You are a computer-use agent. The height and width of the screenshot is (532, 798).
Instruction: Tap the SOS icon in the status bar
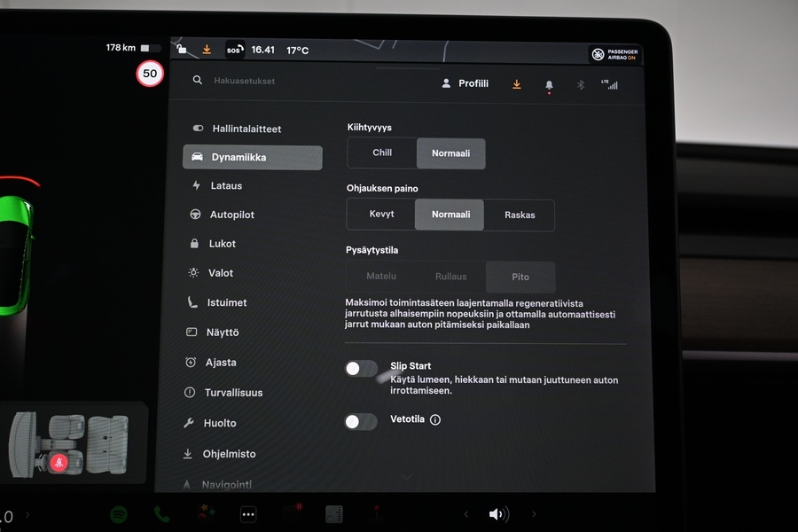click(x=233, y=51)
